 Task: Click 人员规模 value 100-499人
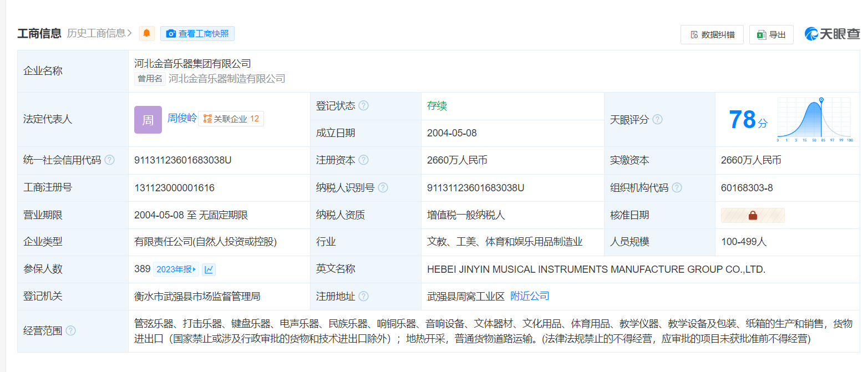pyautogui.click(x=744, y=242)
